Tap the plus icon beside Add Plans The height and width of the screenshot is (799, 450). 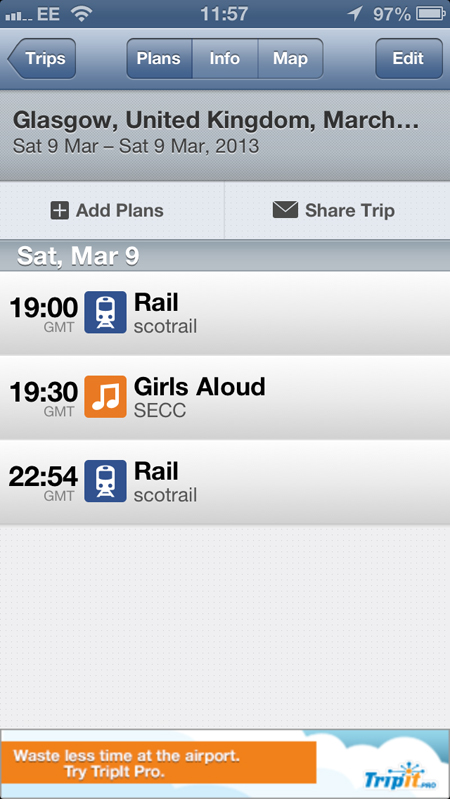(x=60, y=210)
